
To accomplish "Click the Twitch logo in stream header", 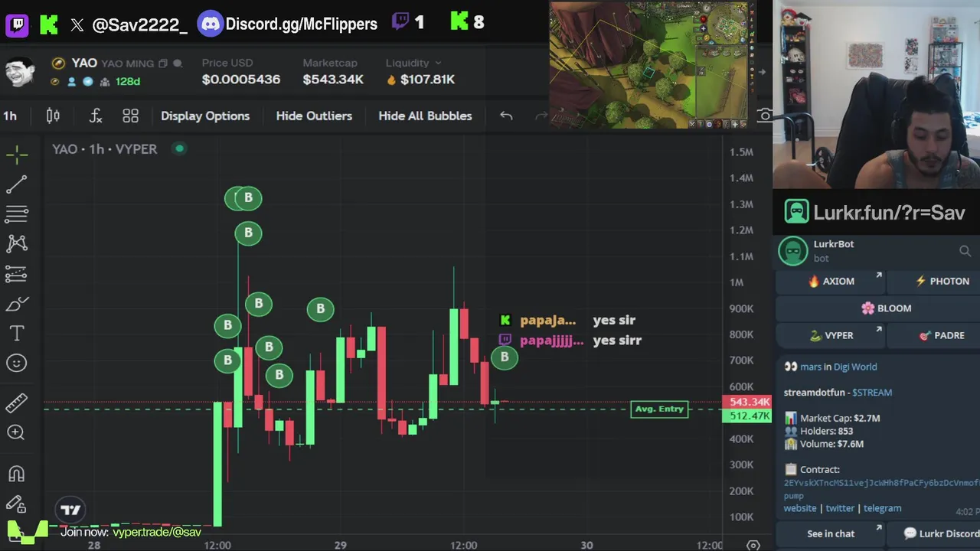I will [x=18, y=24].
